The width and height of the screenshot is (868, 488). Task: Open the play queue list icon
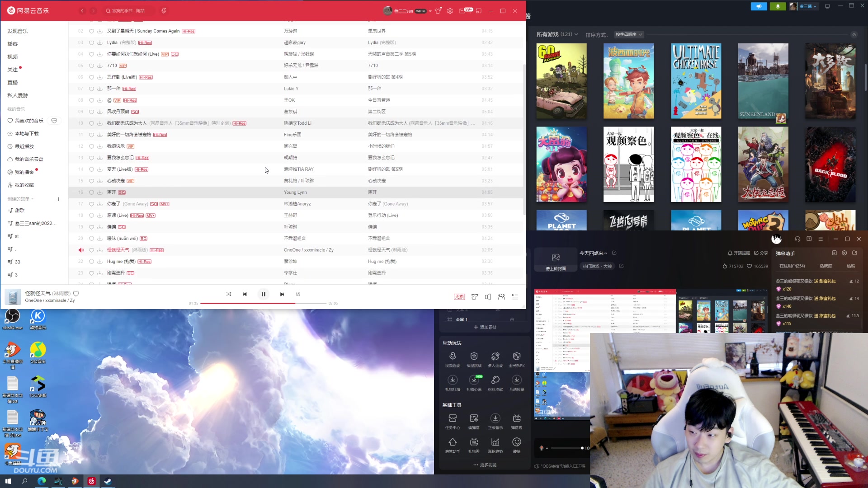[x=515, y=297]
